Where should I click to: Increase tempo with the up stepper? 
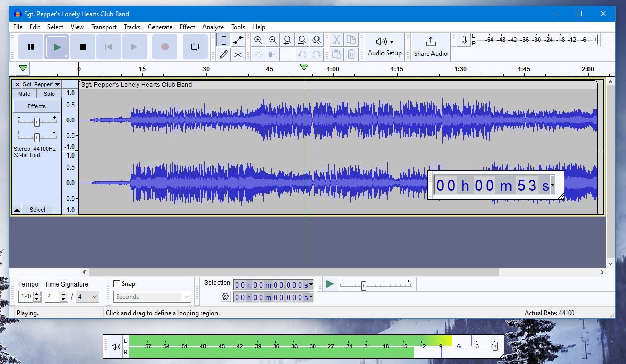tap(37, 294)
